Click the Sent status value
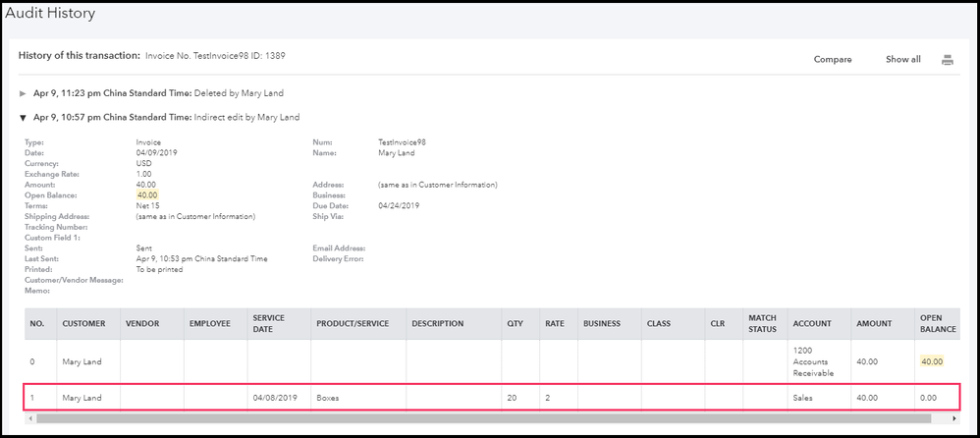 pyautogui.click(x=143, y=248)
